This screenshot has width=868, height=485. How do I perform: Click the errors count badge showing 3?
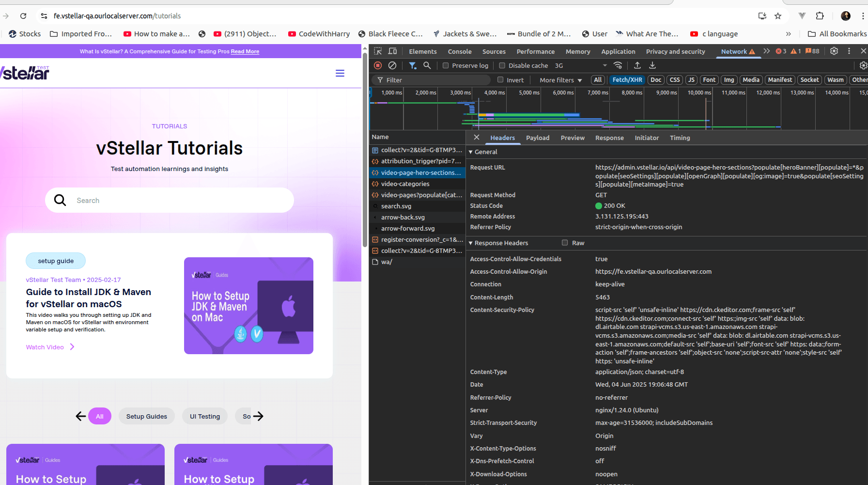click(x=781, y=51)
